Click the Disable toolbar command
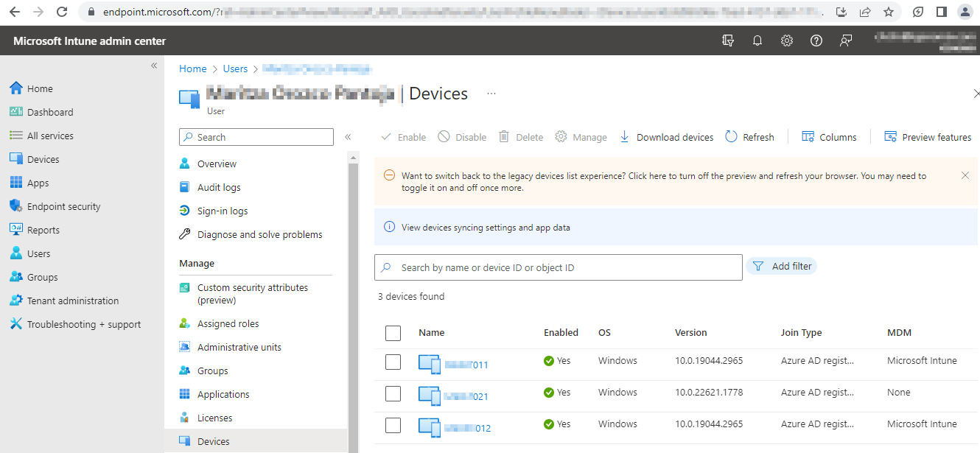 [462, 137]
